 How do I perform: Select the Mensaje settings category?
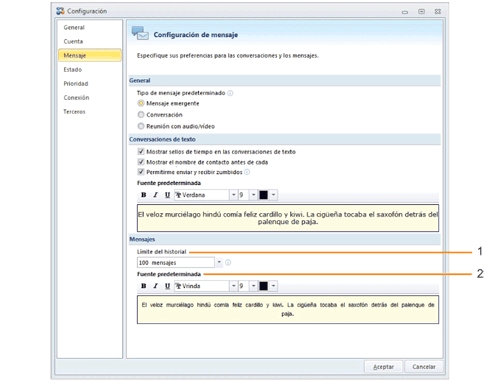point(90,55)
